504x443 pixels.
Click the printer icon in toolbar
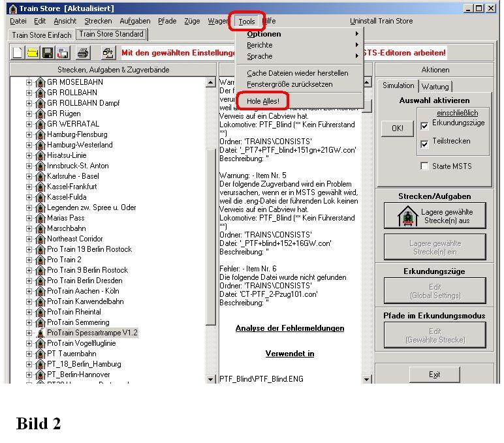(83, 52)
